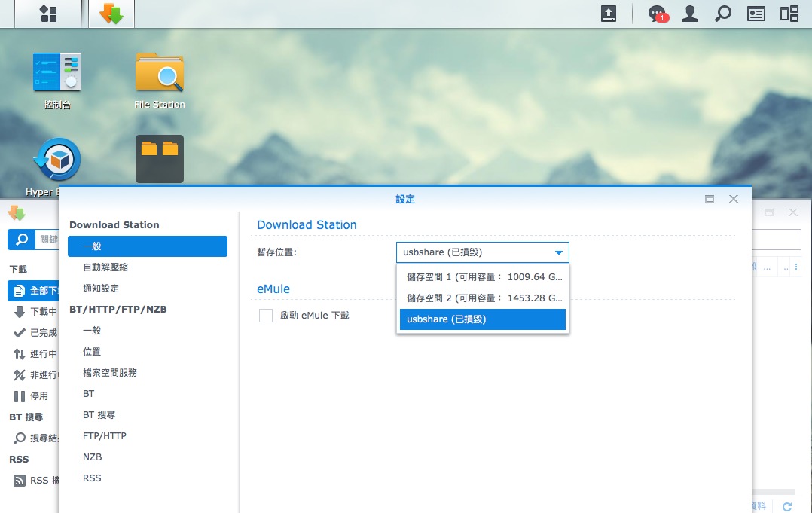Maximize the 設定 dialog window
This screenshot has height=513, width=812.
click(x=710, y=199)
